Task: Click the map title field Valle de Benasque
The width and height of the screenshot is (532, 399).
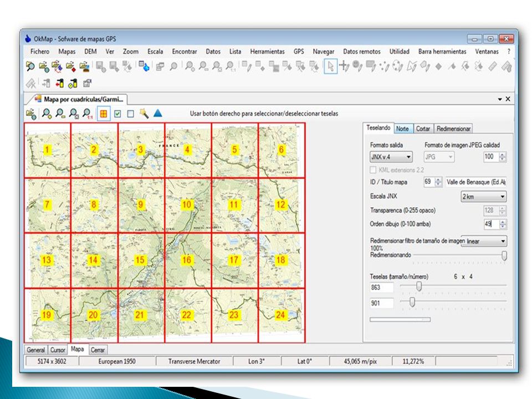Action: pyautogui.click(x=476, y=182)
